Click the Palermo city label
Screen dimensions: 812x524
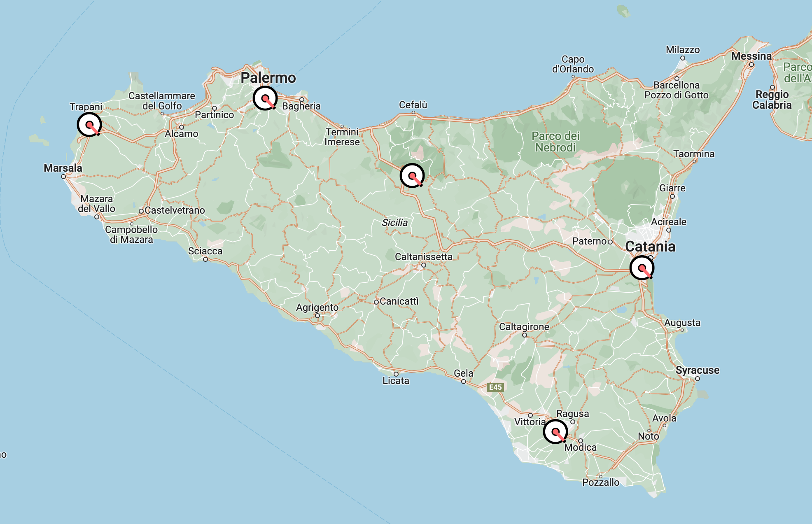coord(268,78)
